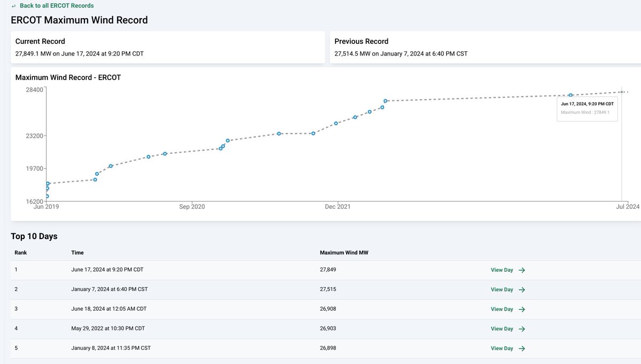Click the 28400 y-axis label
The width and height of the screenshot is (641, 364).
35,90
